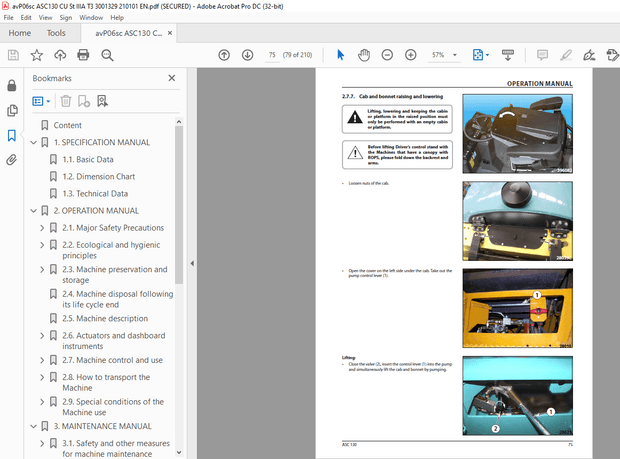Screen dimensions: 620x459
Task: Open the sign document tool
Action: [589, 55]
